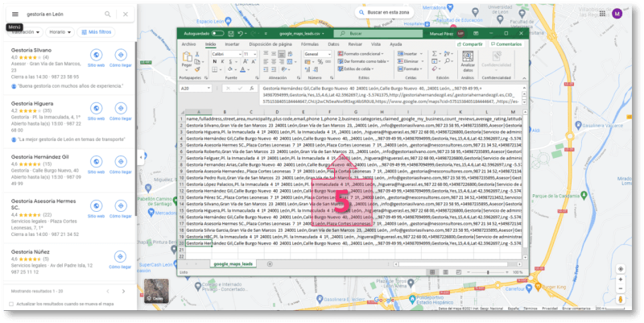Apply bold with the N button
The image size is (644, 323).
tap(215, 62)
